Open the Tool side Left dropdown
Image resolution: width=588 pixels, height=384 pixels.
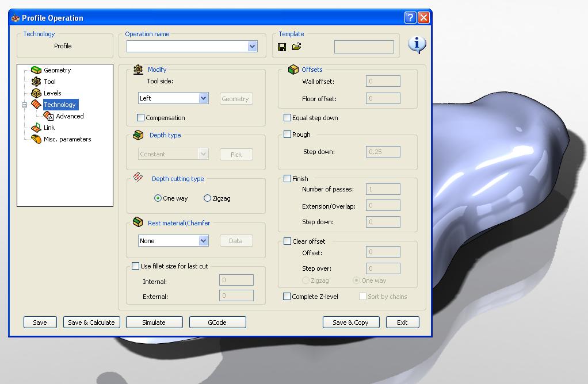pos(203,98)
